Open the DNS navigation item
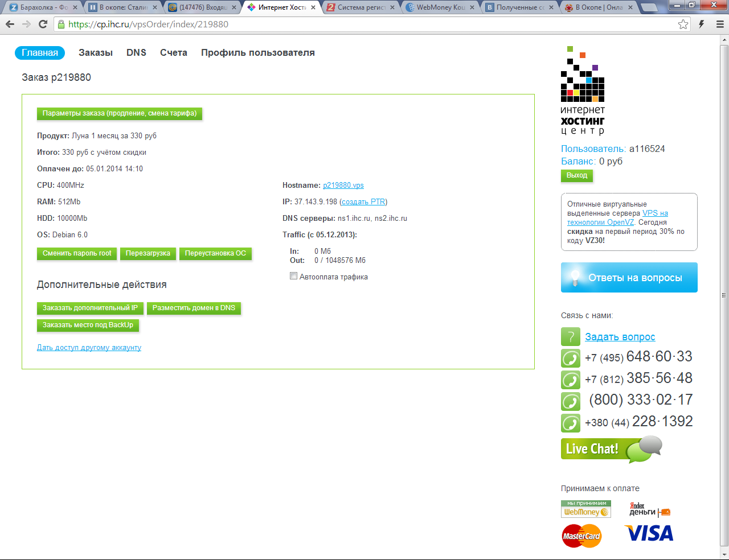The height and width of the screenshot is (560, 729). coord(137,53)
